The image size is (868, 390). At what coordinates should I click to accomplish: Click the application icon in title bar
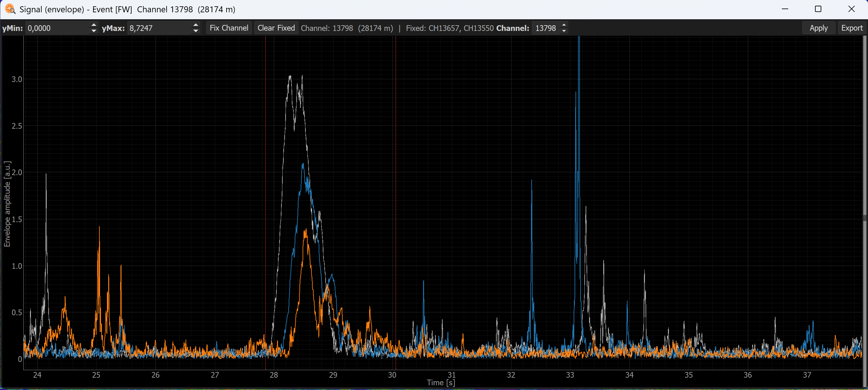10,9
